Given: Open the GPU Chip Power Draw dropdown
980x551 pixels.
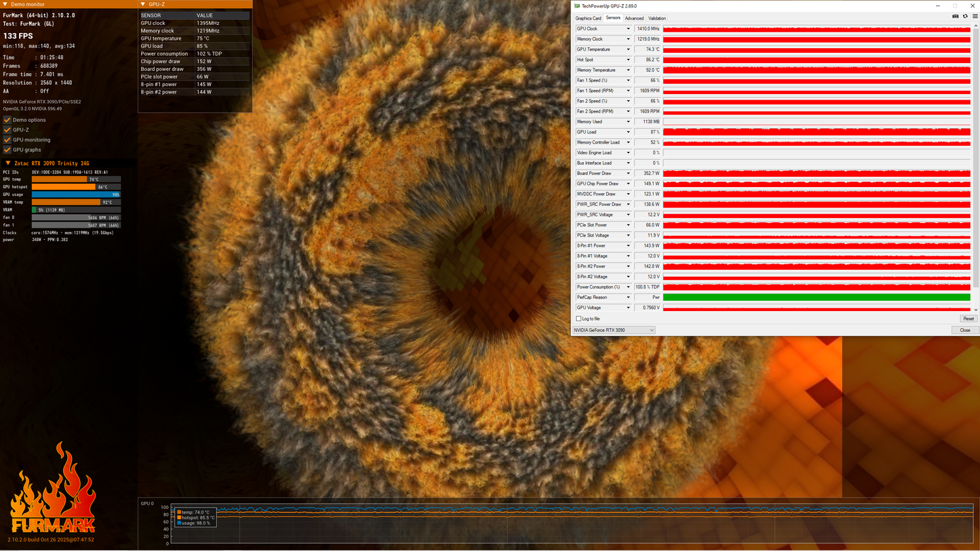Looking at the screenshot, I should coord(628,184).
